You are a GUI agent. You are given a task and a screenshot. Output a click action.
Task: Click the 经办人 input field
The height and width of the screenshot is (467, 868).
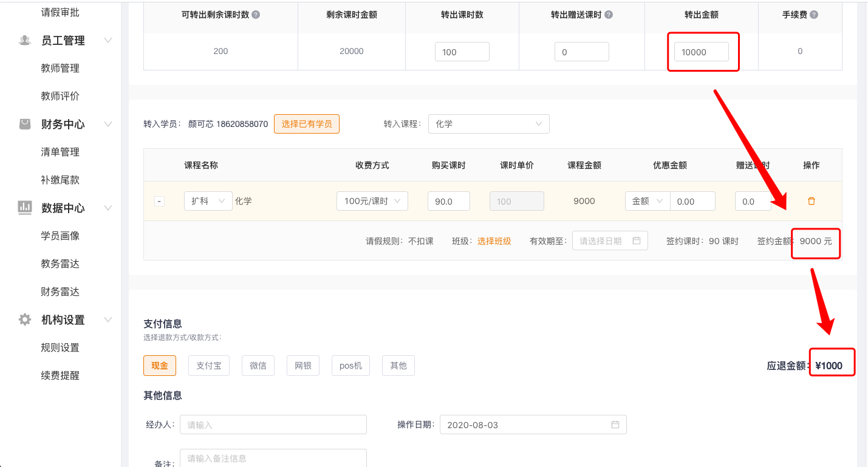(x=273, y=424)
